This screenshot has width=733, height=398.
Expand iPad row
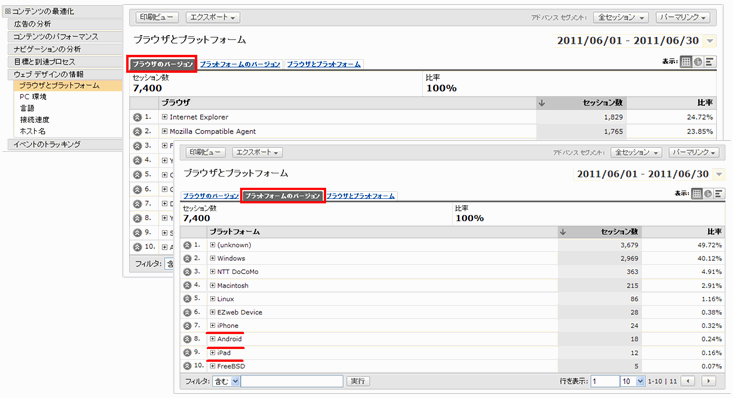[x=213, y=353]
